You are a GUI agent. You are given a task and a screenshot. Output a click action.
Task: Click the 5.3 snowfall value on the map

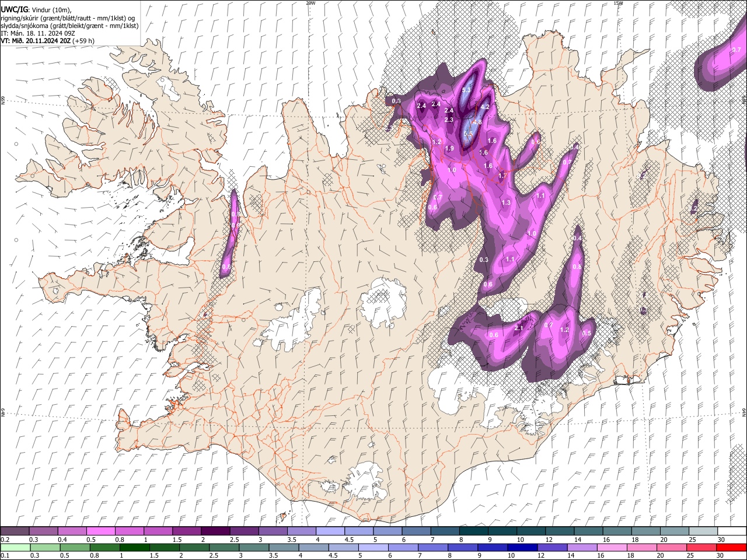pos(466,90)
